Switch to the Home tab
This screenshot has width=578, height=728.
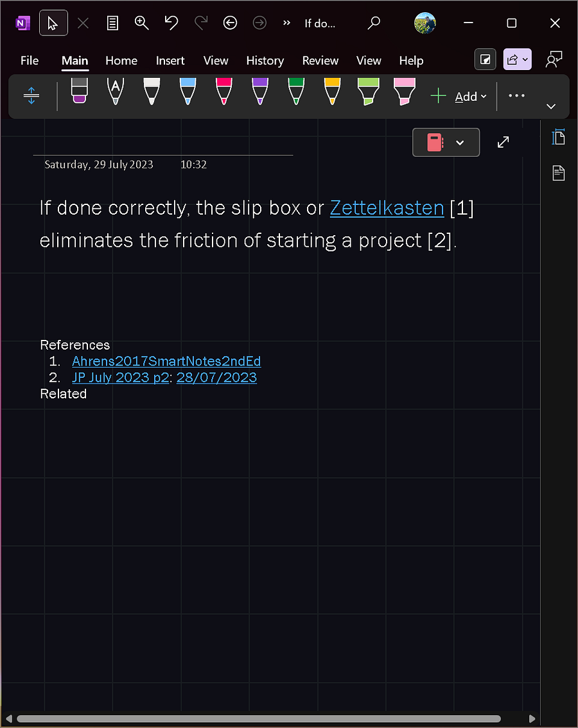click(x=121, y=61)
